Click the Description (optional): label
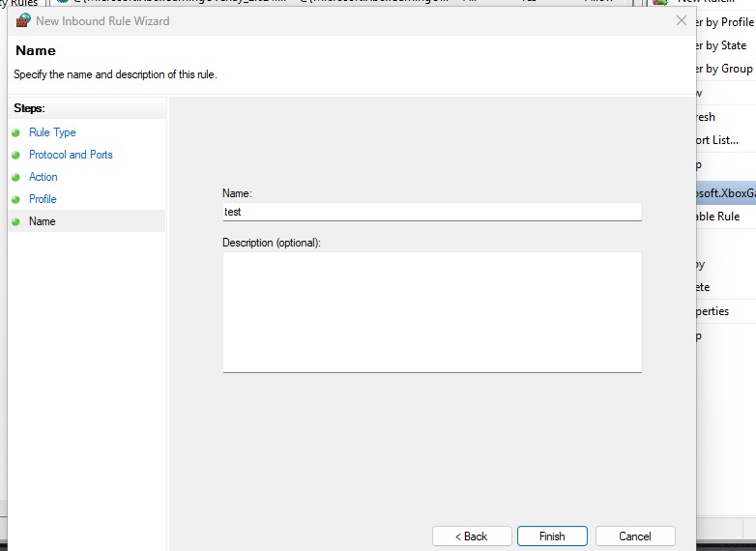 click(x=272, y=243)
